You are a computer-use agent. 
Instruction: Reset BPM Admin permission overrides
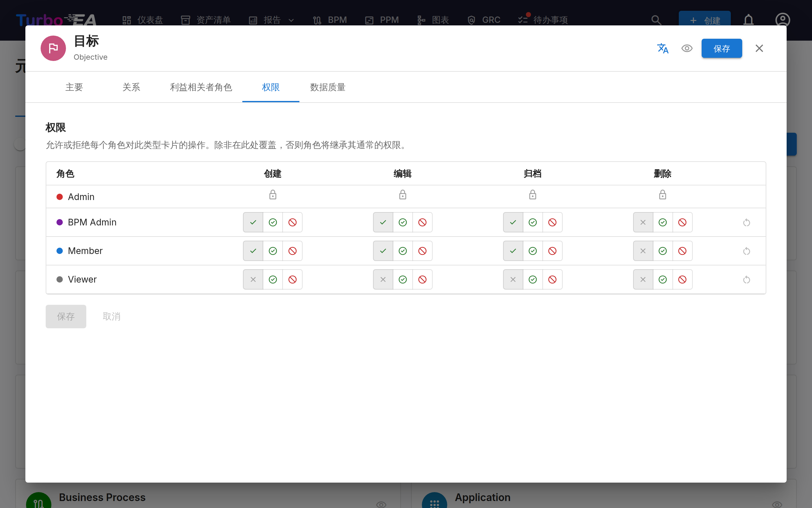coord(746,223)
